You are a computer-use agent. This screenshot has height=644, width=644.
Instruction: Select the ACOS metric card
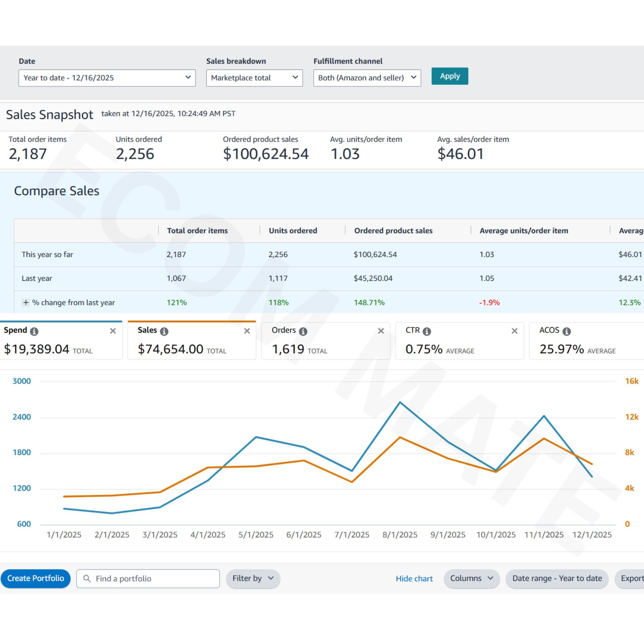[x=587, y=341]
